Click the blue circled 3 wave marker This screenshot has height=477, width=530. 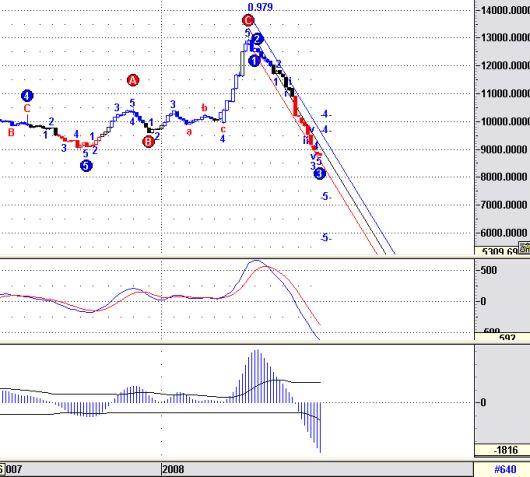320,174
